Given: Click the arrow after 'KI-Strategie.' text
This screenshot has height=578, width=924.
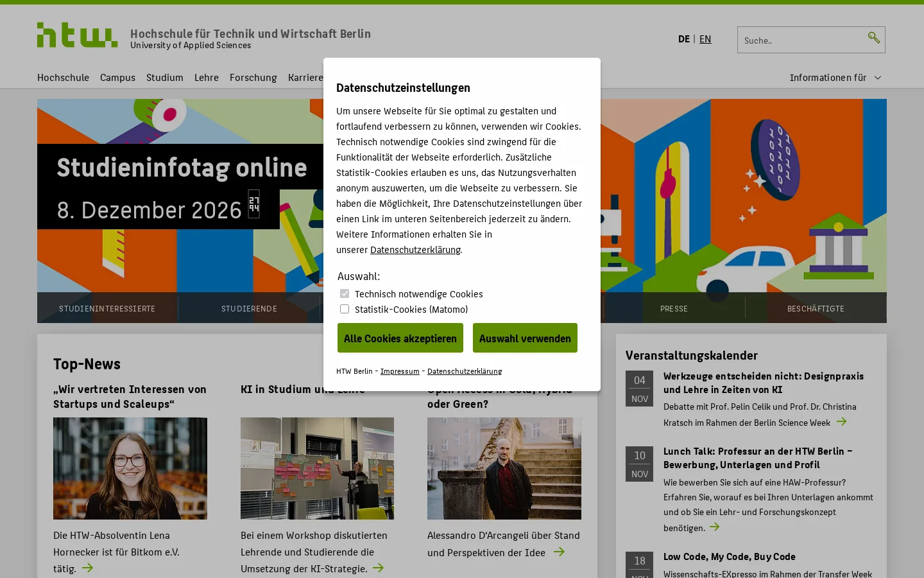Looking at the screenshot, I should pos(378,568).
